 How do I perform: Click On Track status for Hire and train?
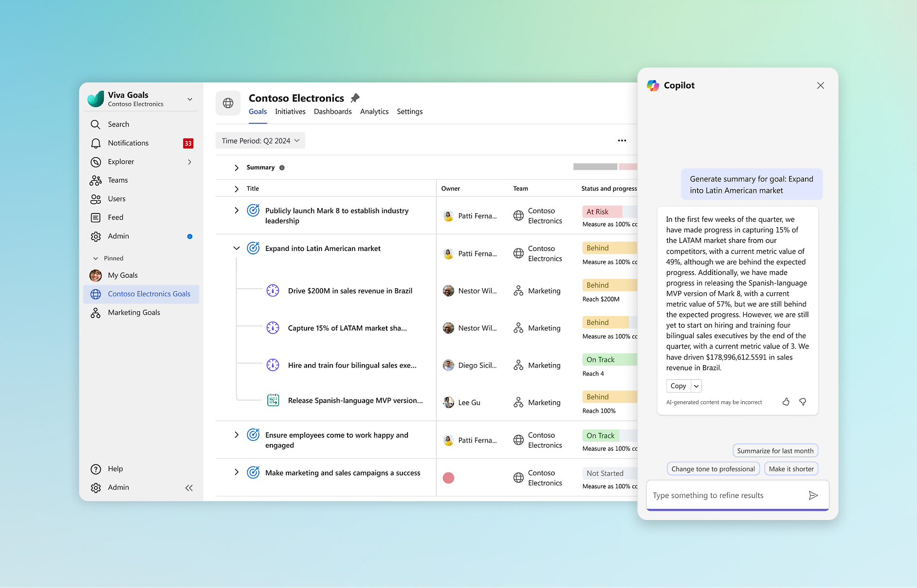tap(609, 359)
